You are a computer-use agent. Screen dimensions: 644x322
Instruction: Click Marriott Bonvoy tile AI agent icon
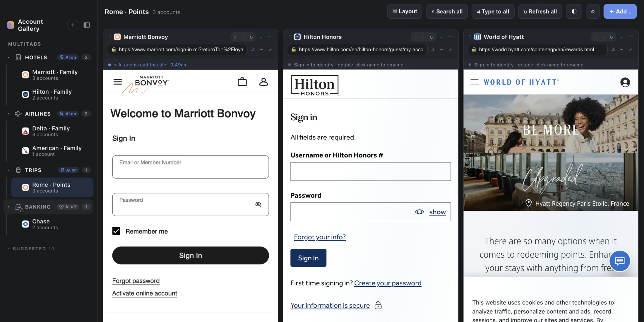(x=261, y=37)
